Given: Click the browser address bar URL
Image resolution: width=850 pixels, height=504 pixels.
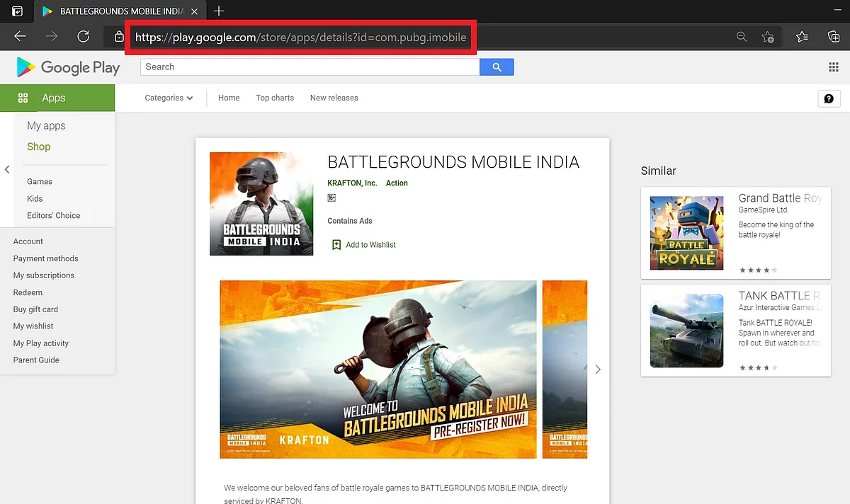Looking at the screenshot, I should pyautogui.click(x=301, y=37).
